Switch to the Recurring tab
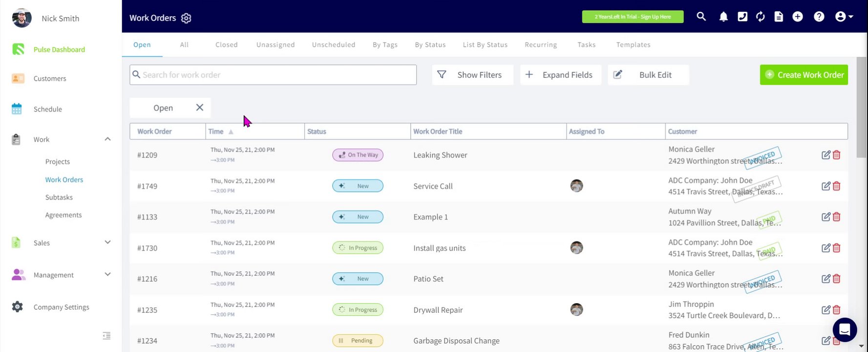Image resolution: width=868 pixels, height=352 pixels. pyautogui.click(x=541, y=44)
